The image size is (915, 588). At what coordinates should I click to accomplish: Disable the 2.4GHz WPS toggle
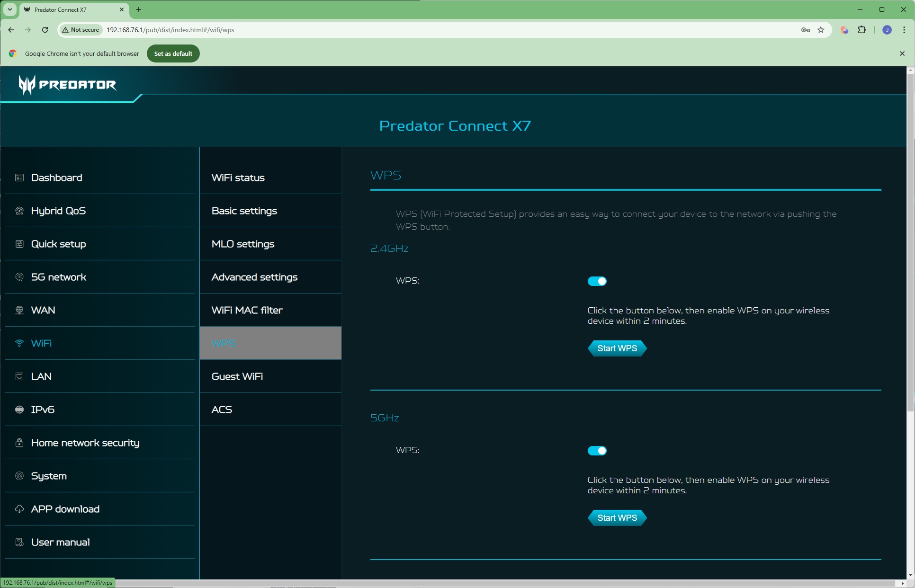[x=597, y=281]
